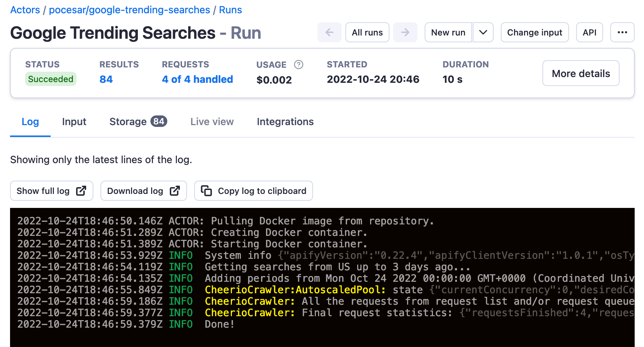Click the CheerioCrawler:AutoscaledPool state log line
Image resolution: width=644 pixels, height=347 pixels.
pos(326,290)
